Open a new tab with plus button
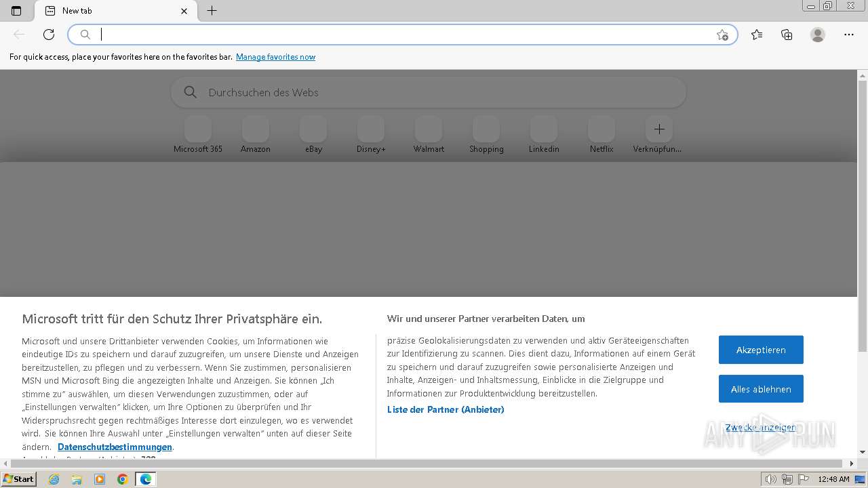 click(212, 11)
